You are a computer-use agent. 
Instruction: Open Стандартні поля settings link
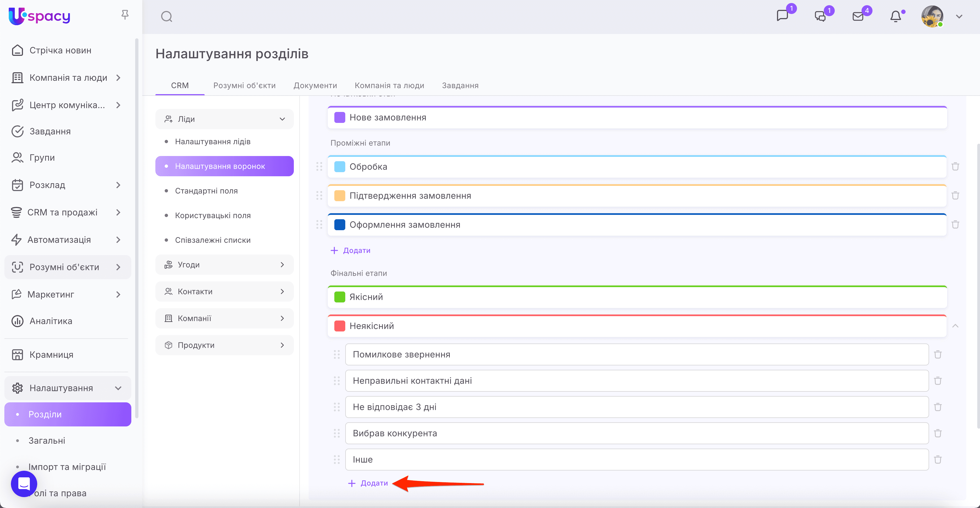coord(206,191)
